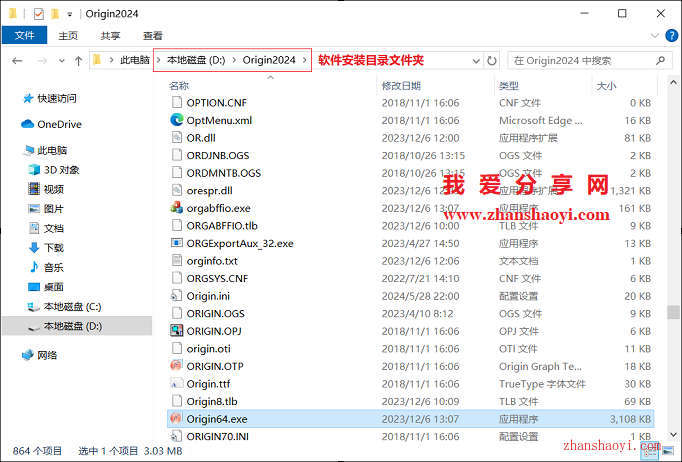Open the 文件 (File) menu tab
The height and width of the screenshot is (462, 682).
(x=24, y=35)
